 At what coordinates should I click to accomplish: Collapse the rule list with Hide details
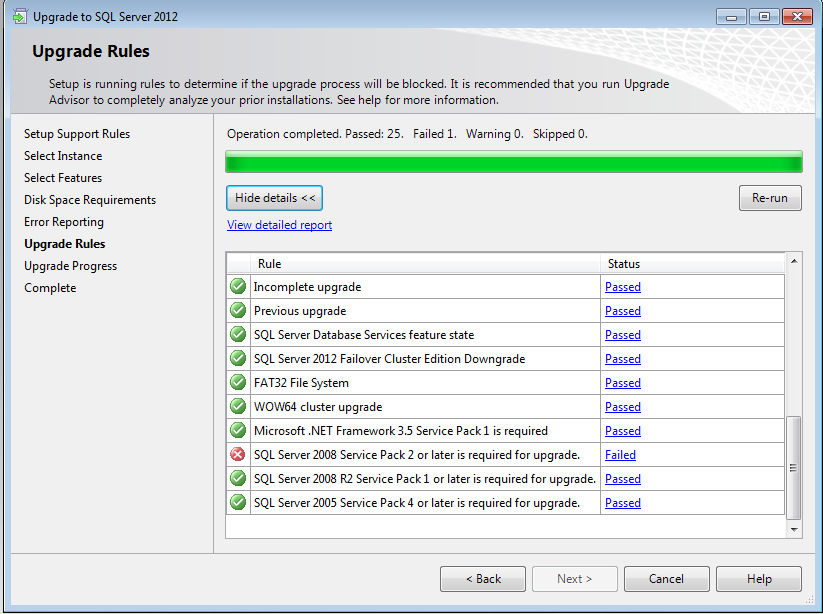click(x=275, y=198)
